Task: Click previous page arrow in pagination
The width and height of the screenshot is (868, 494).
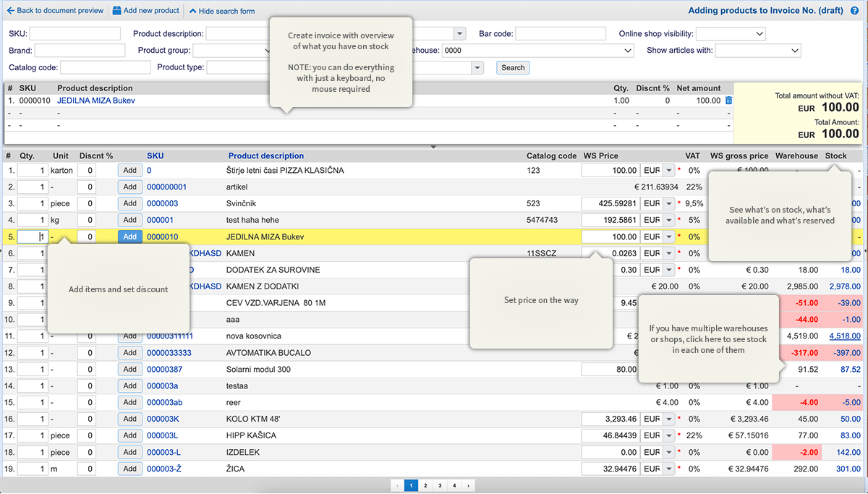Action: [397, 486]
